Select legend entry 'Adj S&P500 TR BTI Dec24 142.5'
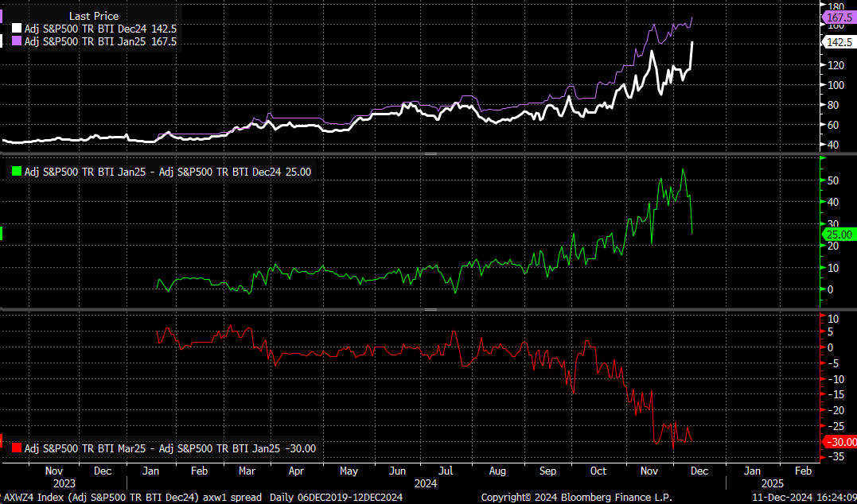 (x=100, y=29)
